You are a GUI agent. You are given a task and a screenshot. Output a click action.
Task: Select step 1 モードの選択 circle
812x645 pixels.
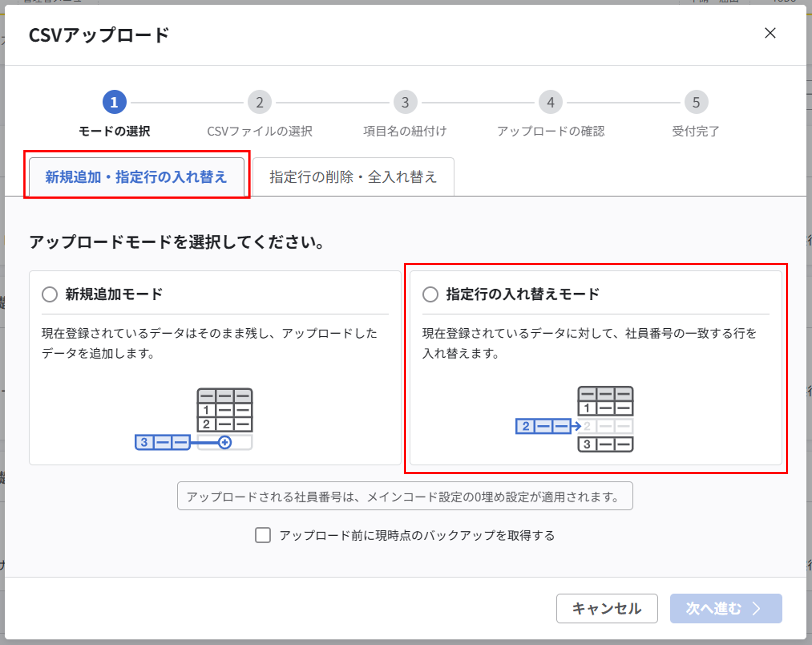coord(114,102)
